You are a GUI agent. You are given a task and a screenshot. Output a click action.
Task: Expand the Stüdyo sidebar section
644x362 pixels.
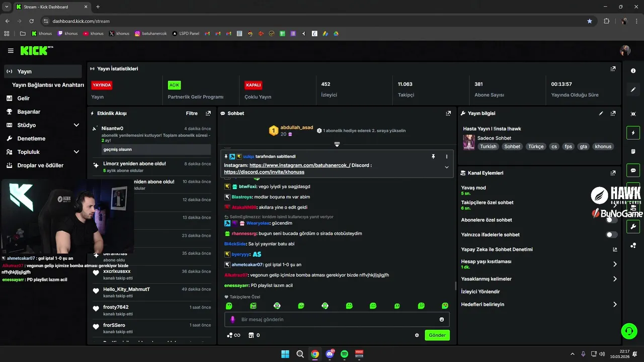click(x=76, y=125)
